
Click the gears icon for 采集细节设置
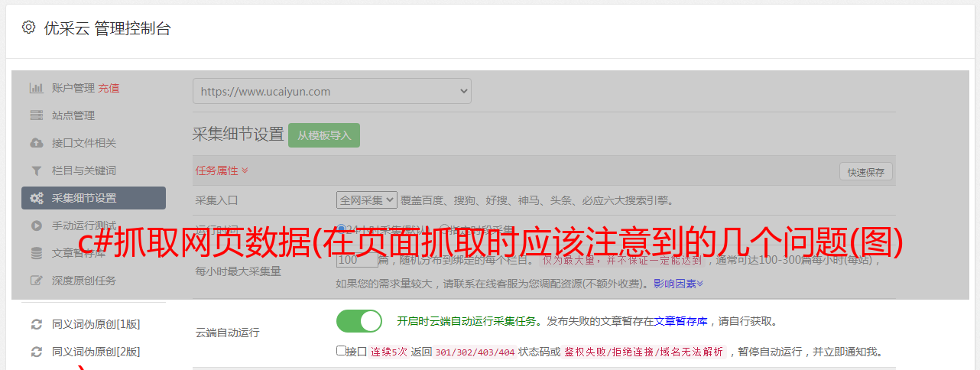[36, 198]
